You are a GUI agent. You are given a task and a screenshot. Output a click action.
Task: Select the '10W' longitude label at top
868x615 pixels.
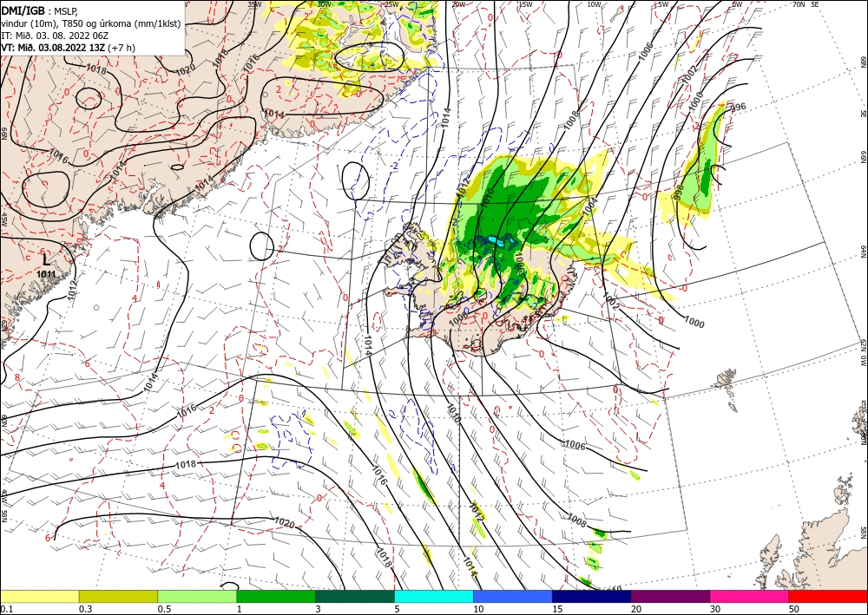[x=594, y=4]
